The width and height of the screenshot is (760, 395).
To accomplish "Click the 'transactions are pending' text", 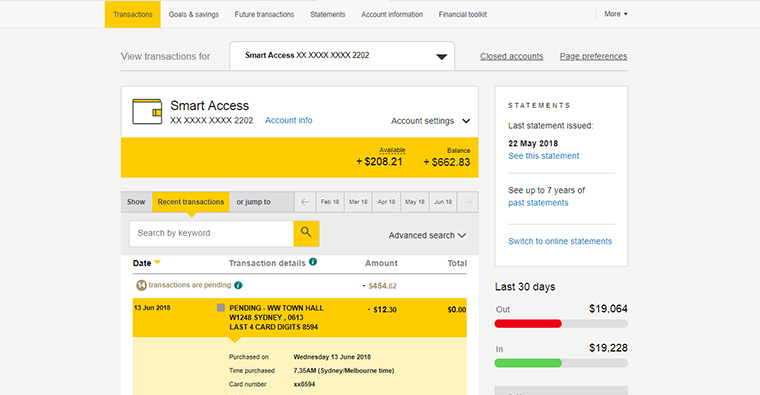I will click(x=190, y=285).
